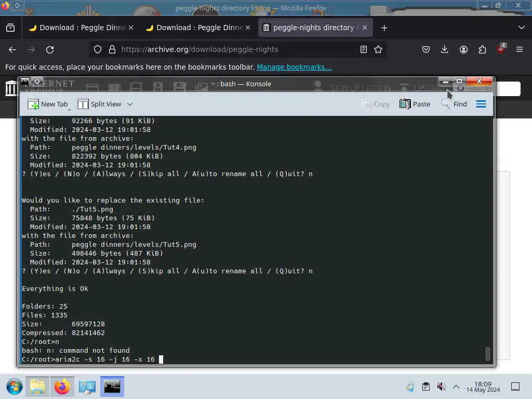Expand the Split View dropdown arrow
Screen dimensions: 532x399
click(130, 104)
